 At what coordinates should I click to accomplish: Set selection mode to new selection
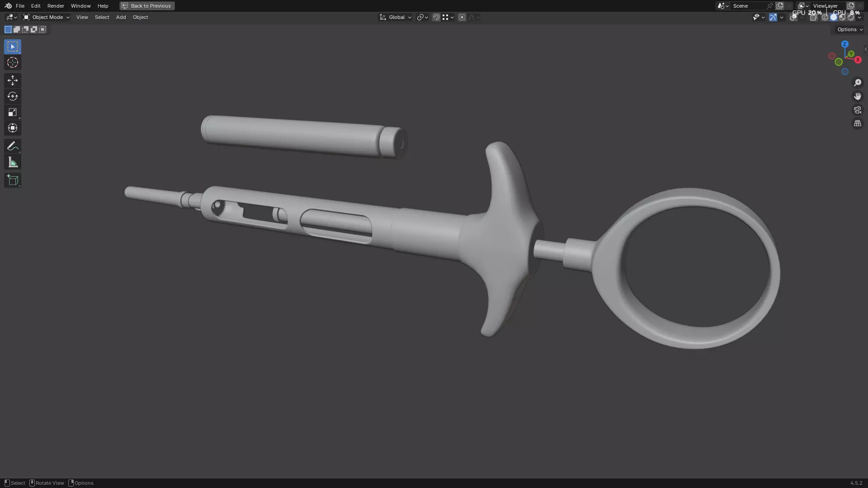click(x=8, y=29)
